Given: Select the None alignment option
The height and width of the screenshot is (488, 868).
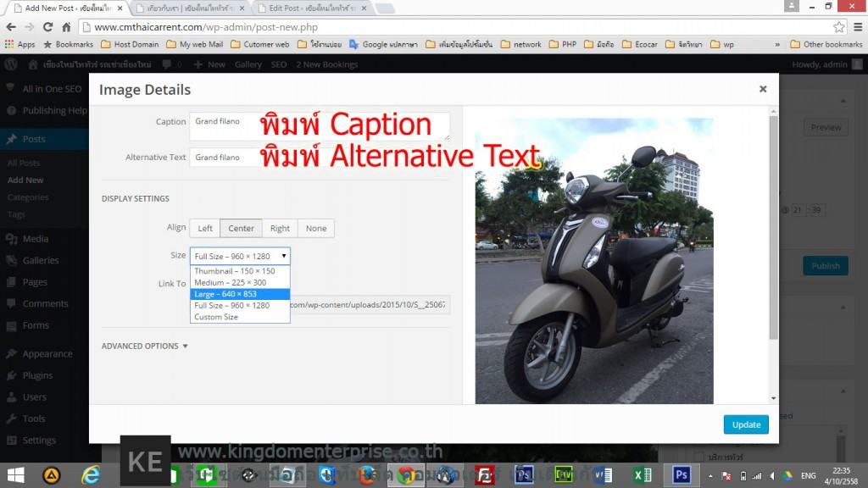Looking at the screenshot, I should point(315,228).
